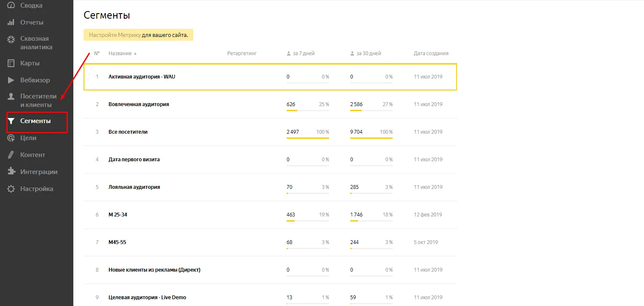This screenshot has height=306, width=644.
Task: Click the Посетители и клиенты person icon
Action: pyautogui.click(x=11, y=97)
